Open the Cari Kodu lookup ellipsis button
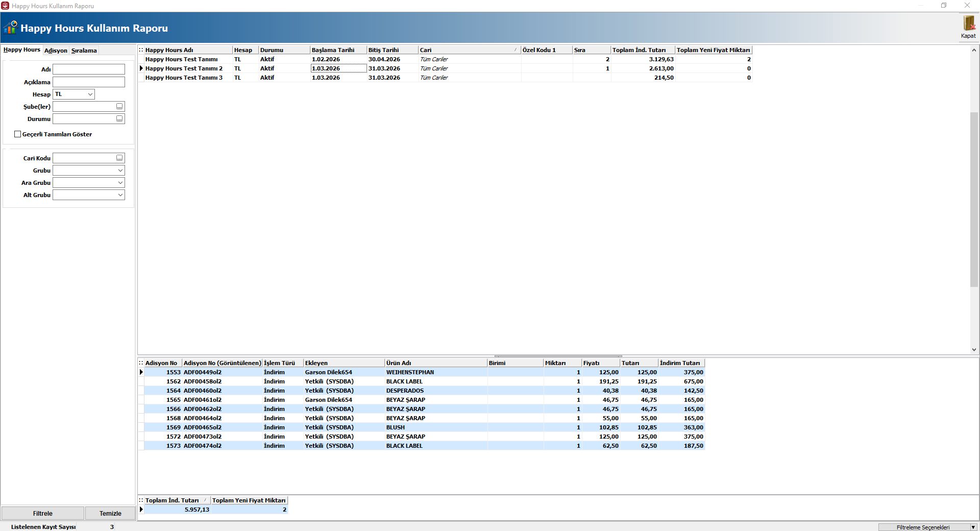Screen dimensions: 980x531 (119, 158)
